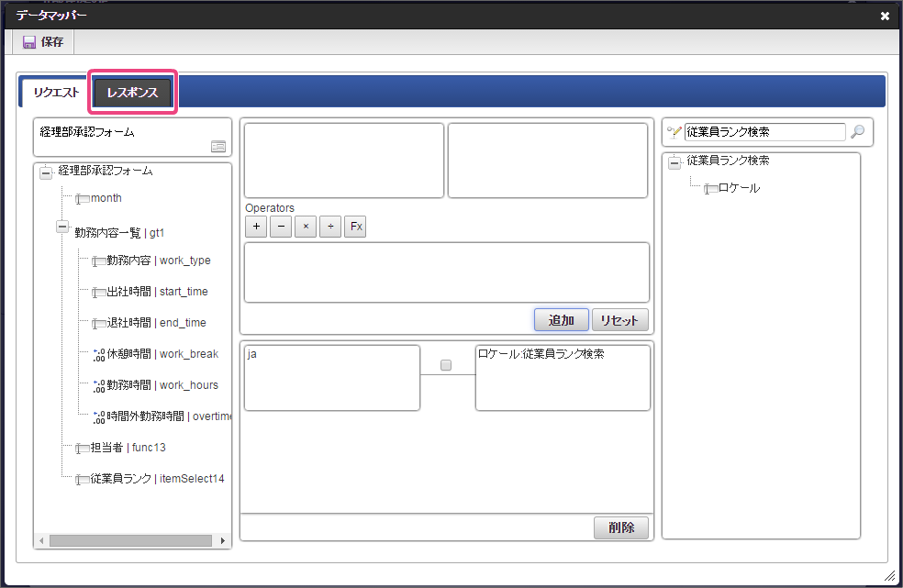Click the horizontal scrollbar thumb in the form tree

[130, 541]
